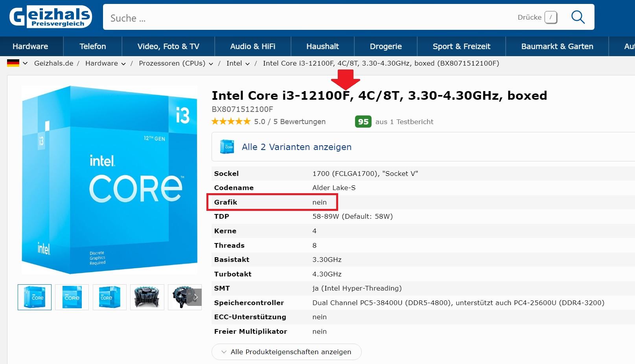
Task: Click the slash shortcut key hint
Action: tap(551, 17)
